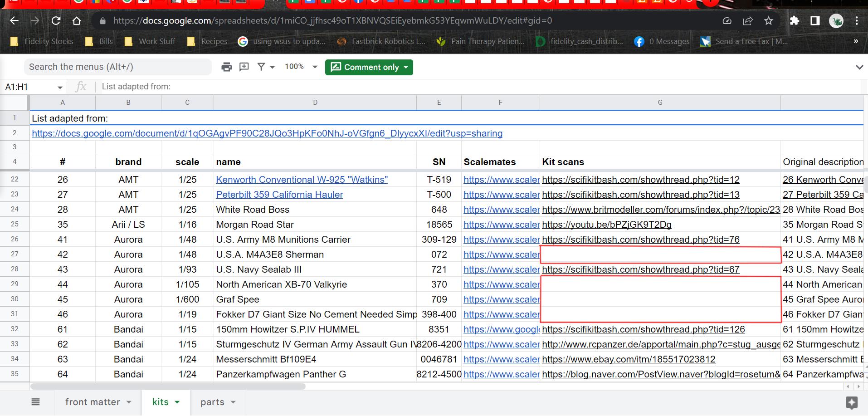The image size is (868, 416).
Task: Open the parts sheet tab menu arrow
Action: [x=233, y=402]
